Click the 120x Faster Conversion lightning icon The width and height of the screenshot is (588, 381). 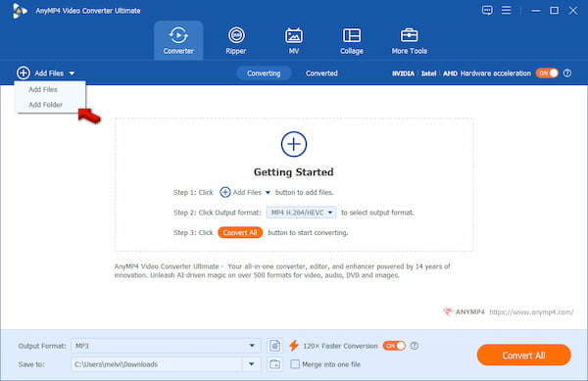point(294,346)
